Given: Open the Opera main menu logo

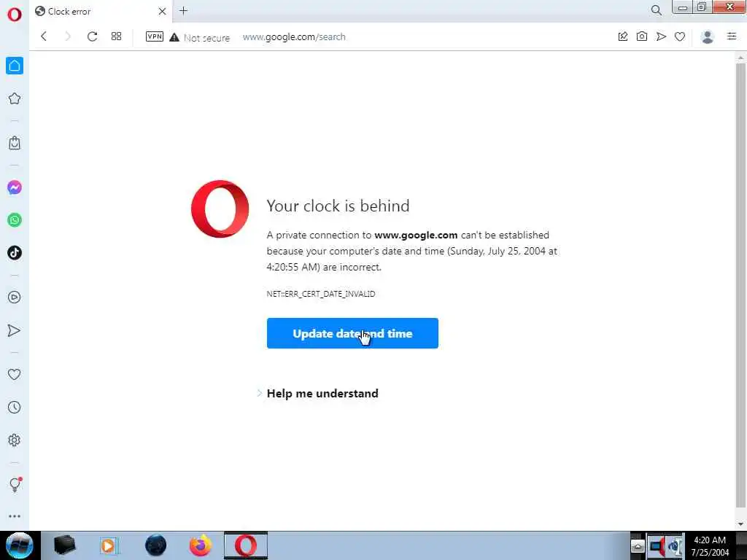Looking at the screenshot, I should [15, 15].
